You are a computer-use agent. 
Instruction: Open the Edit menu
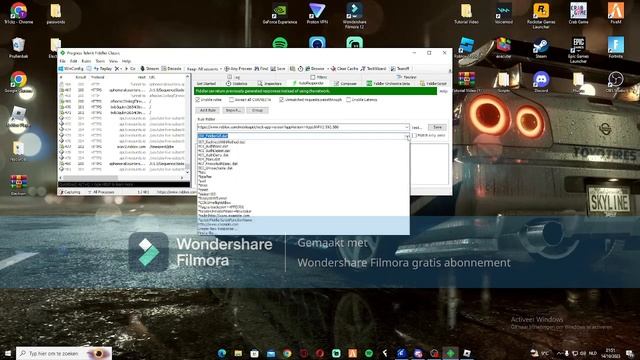73,61
